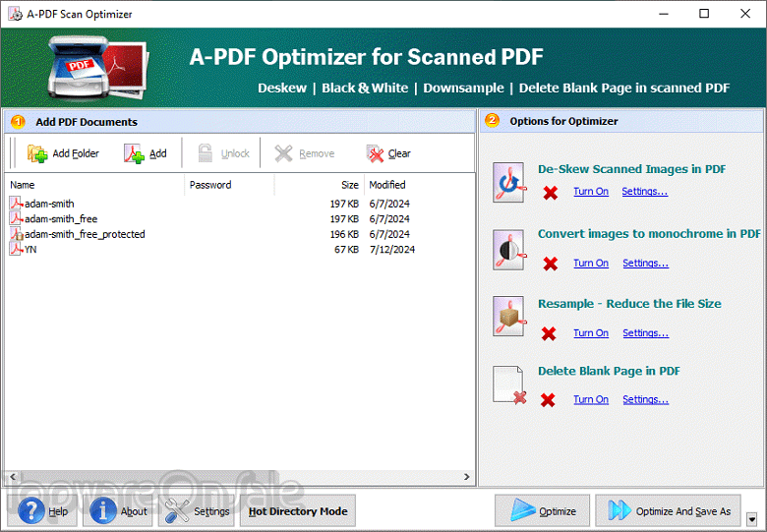Click the left arrow of horizontal scrollbar
The height and width of the screenshot is (532, 767).
[13, 476]
